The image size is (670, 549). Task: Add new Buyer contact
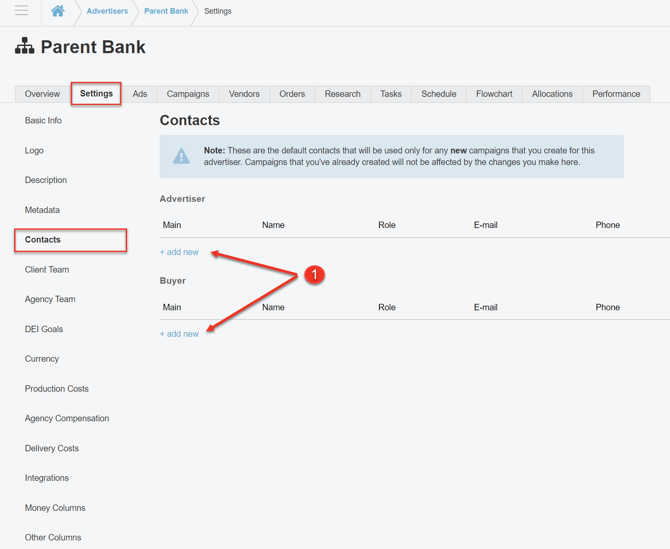click(179, 334)
